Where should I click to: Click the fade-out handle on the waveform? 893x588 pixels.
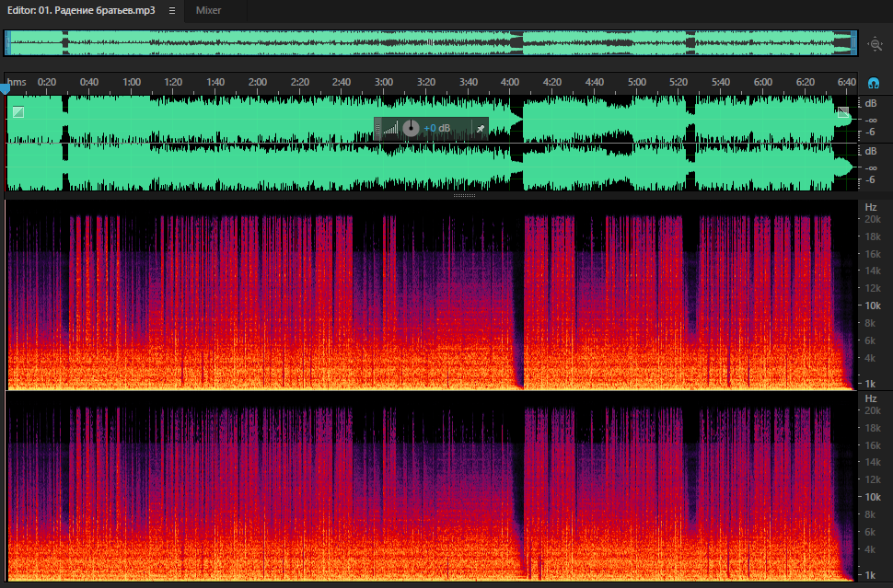[843, 112]
